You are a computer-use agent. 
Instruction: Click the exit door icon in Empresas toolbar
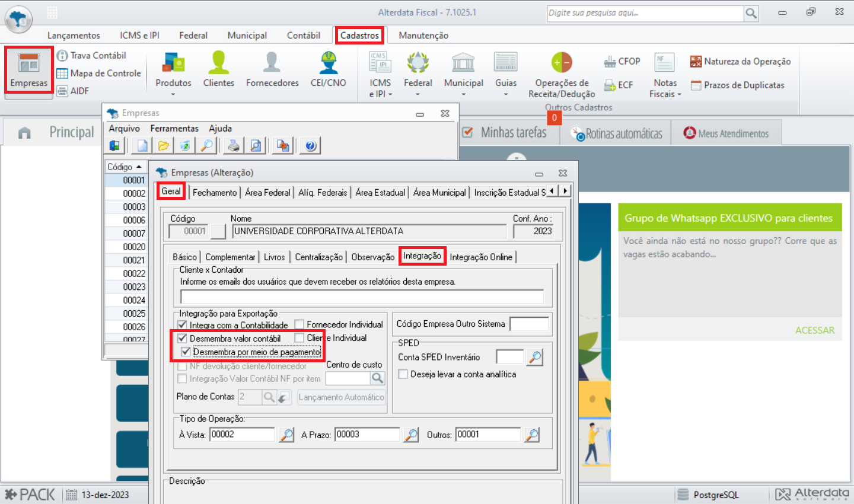pyautogui.click(x=115, y=145)
